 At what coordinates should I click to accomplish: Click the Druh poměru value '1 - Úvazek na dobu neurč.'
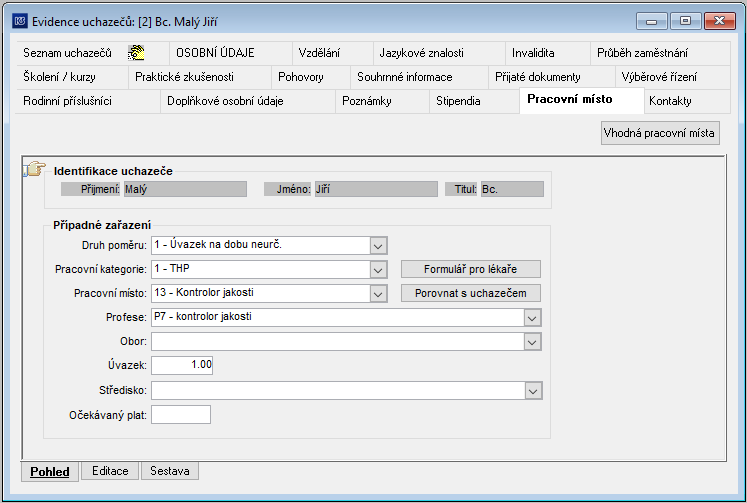tap(218, 245)
